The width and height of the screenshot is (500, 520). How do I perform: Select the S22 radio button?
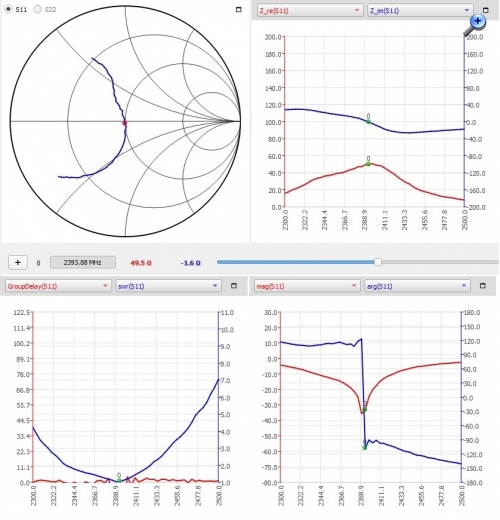click(x=37, y=9)
